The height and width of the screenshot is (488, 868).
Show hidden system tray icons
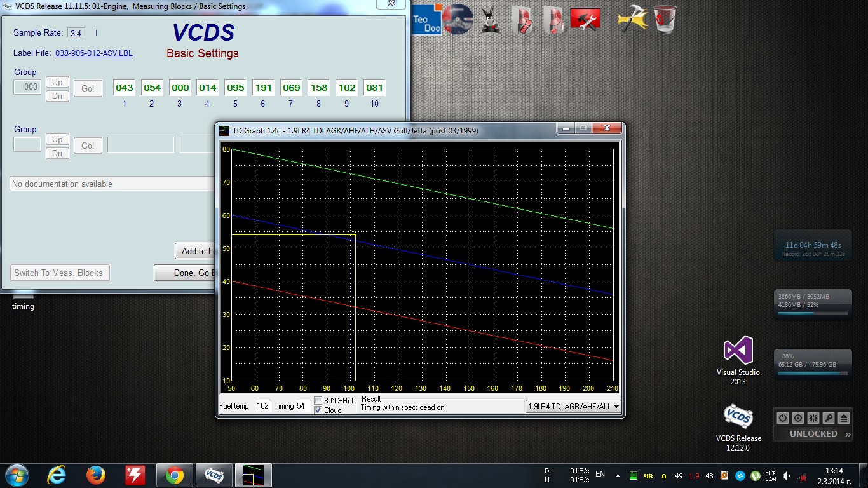[x=618, y=475]
